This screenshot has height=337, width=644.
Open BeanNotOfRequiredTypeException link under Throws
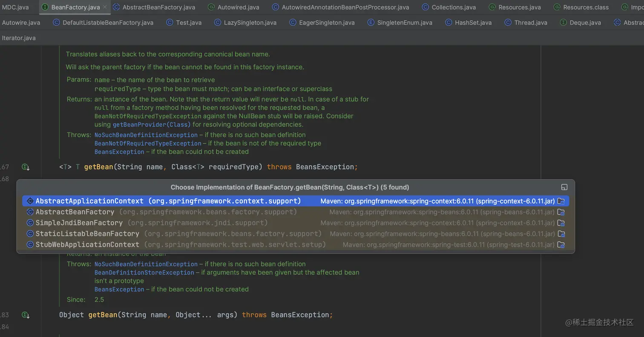[148, 144]
